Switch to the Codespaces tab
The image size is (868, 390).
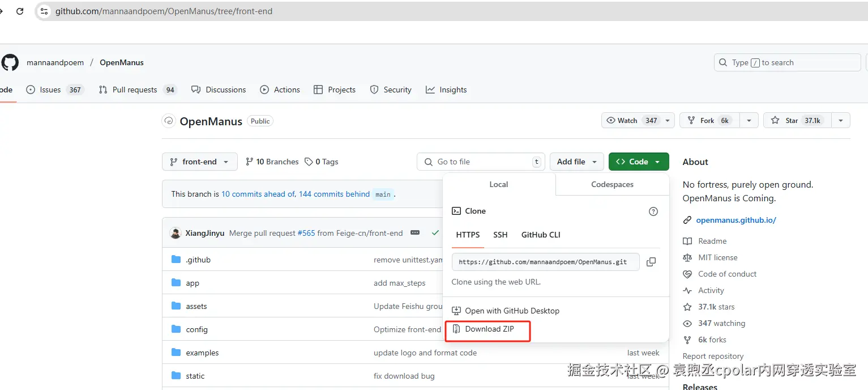[612, 184]
